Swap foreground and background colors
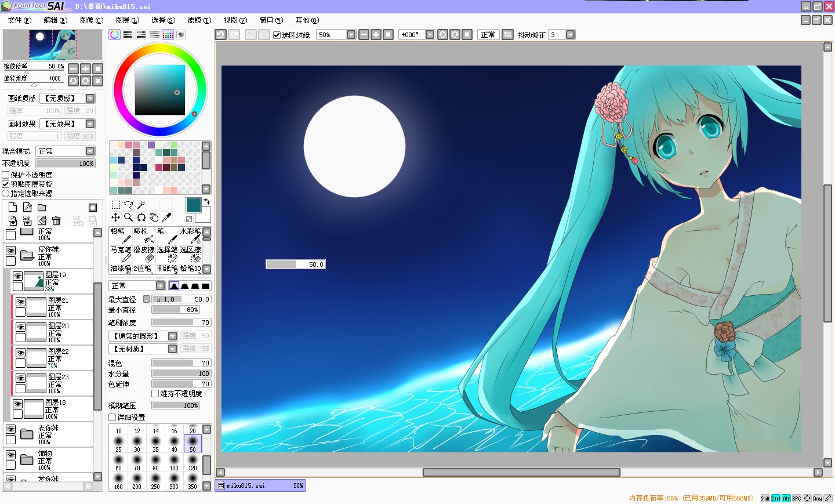The width and height of the screenshot is (835, 504). (x=206, y=202)
